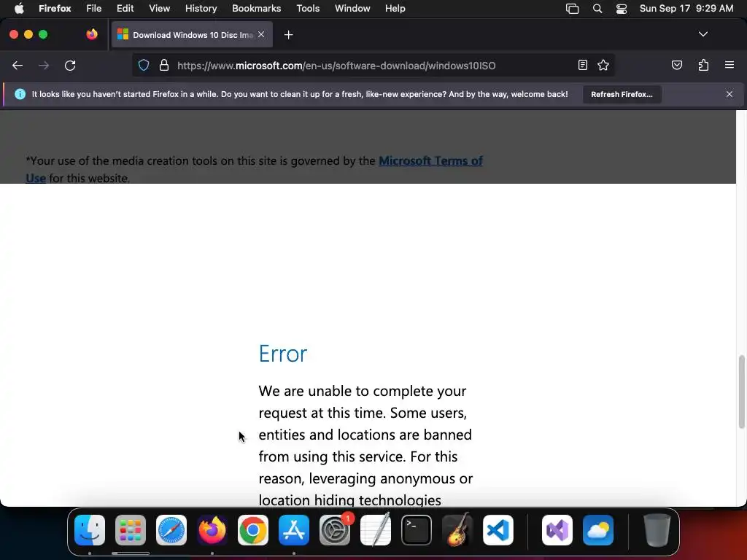Open the Edit menu
Screen dimensions: 747x560
point(125,9)
